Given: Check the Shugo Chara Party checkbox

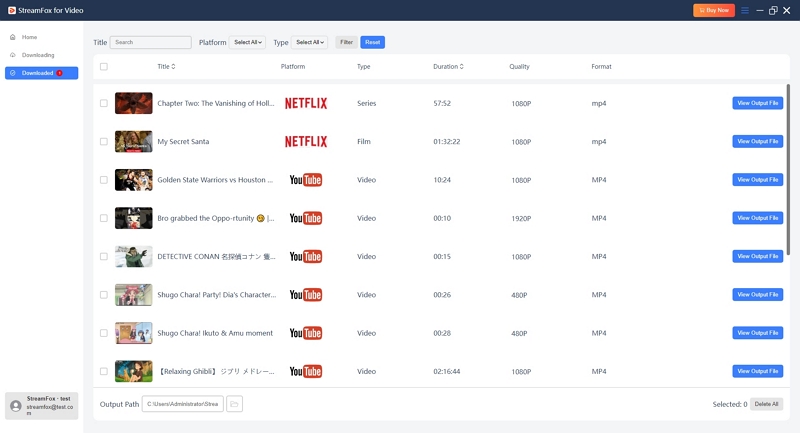Looking at the screenshot, I should 104,294.
